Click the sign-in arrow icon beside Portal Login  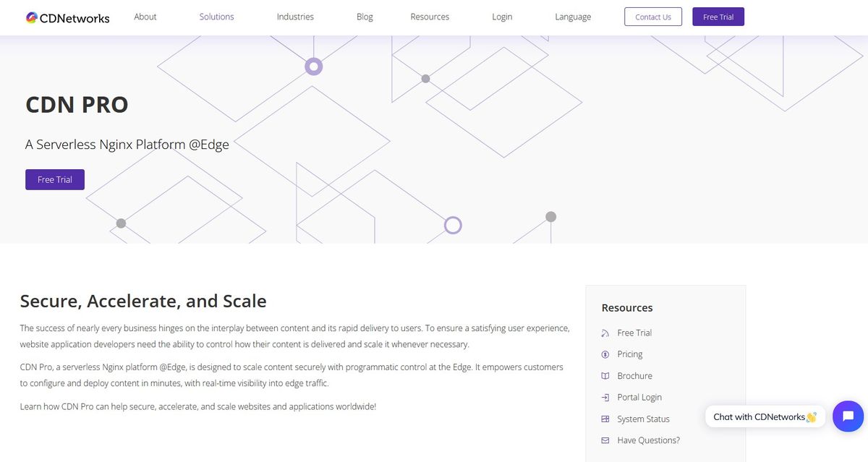pos(605,398)
